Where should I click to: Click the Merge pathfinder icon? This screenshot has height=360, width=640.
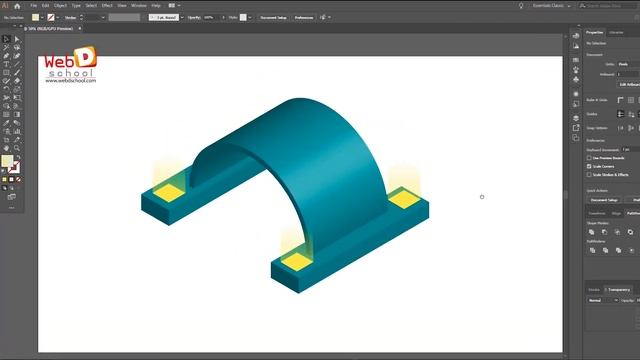pyautogui.click(x=618, y=250)
